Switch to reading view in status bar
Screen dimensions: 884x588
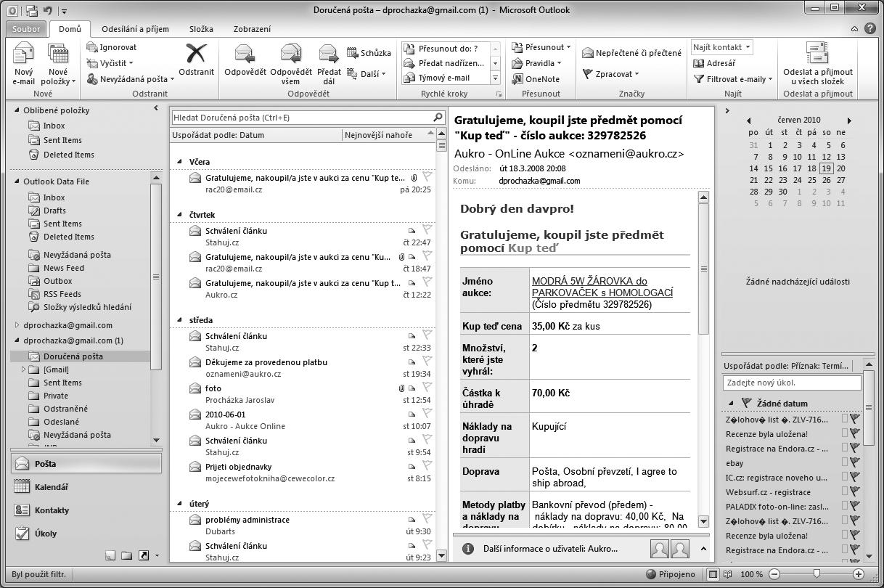[729, 574]
